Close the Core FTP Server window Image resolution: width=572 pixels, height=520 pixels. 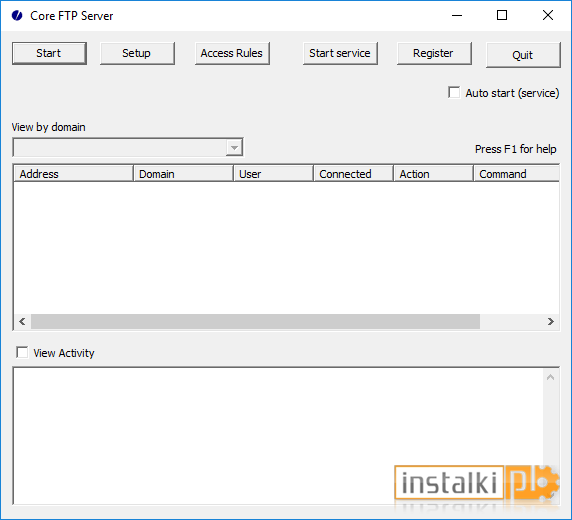pos(548,15)
